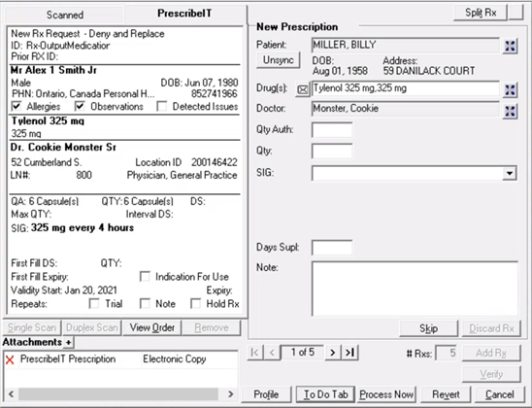Uncheck the Allergies checkbox
Viewport: 532px width, 408px height.
16,106
